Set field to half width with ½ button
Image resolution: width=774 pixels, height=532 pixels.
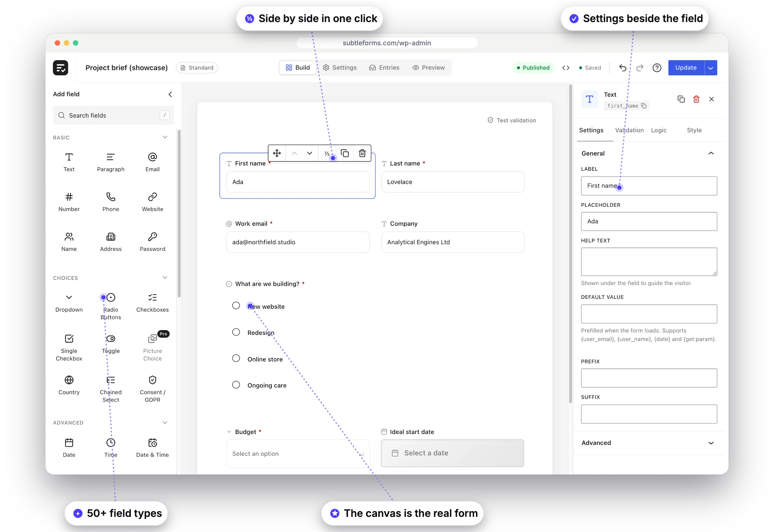point(327,153)
